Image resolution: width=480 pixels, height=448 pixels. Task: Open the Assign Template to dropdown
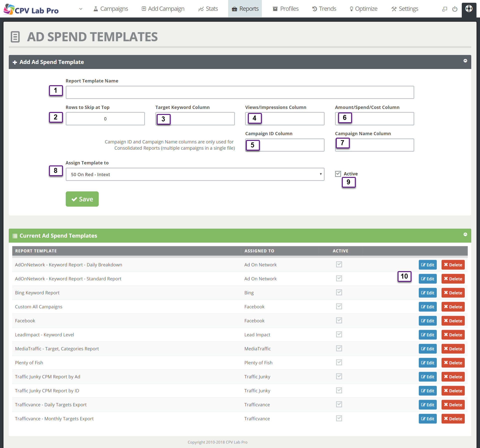click(x=195, y=174)
